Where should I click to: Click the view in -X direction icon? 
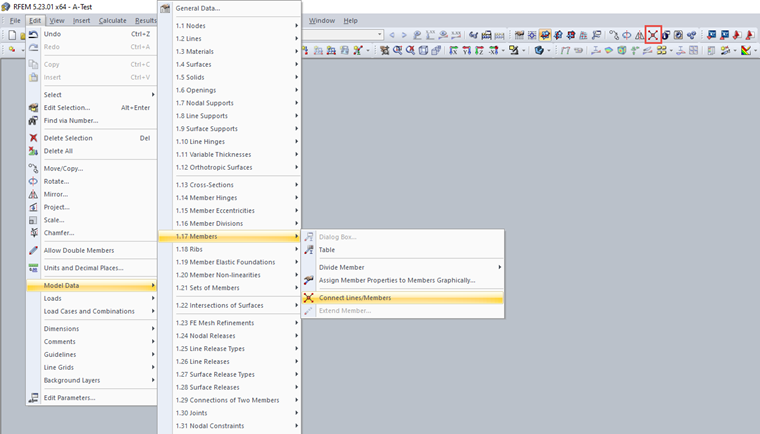click(493, 50)
